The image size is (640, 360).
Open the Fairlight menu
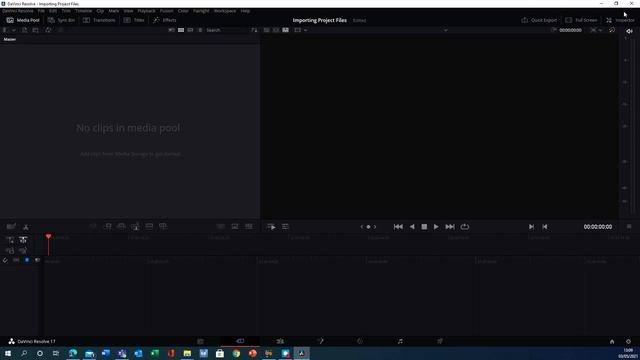(201, 11)
